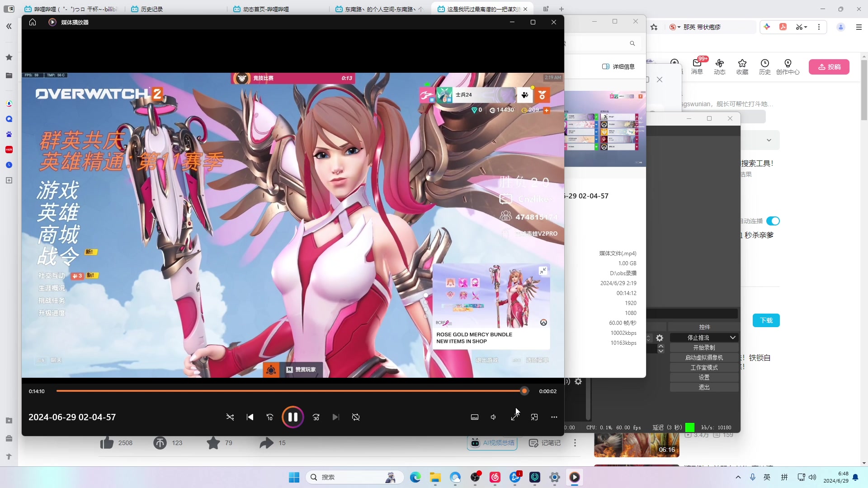Go to the next track

(335, 417)
